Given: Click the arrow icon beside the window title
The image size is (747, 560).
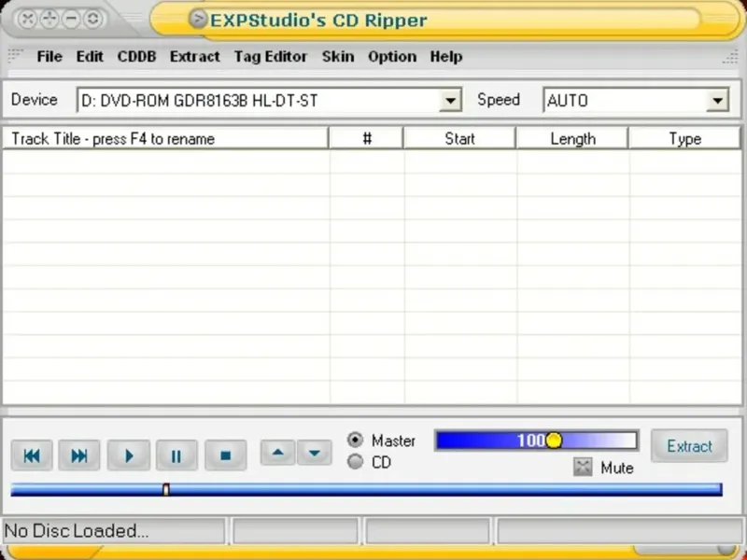Looking at the screenshot, I should point(198,19).
